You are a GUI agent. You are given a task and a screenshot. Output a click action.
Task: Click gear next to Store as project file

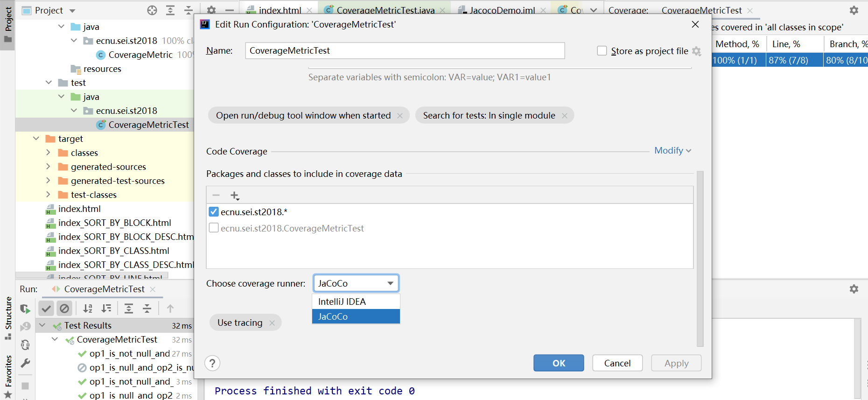pos(697,51)
